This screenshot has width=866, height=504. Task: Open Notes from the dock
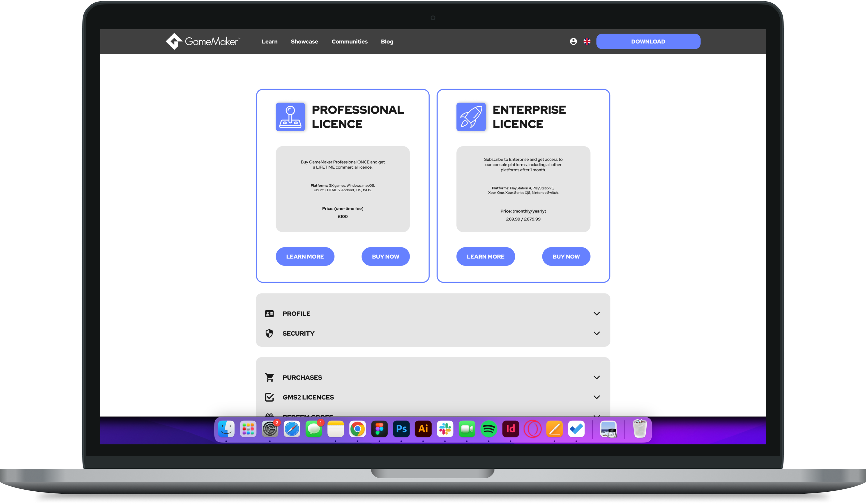tap(335, 429)
